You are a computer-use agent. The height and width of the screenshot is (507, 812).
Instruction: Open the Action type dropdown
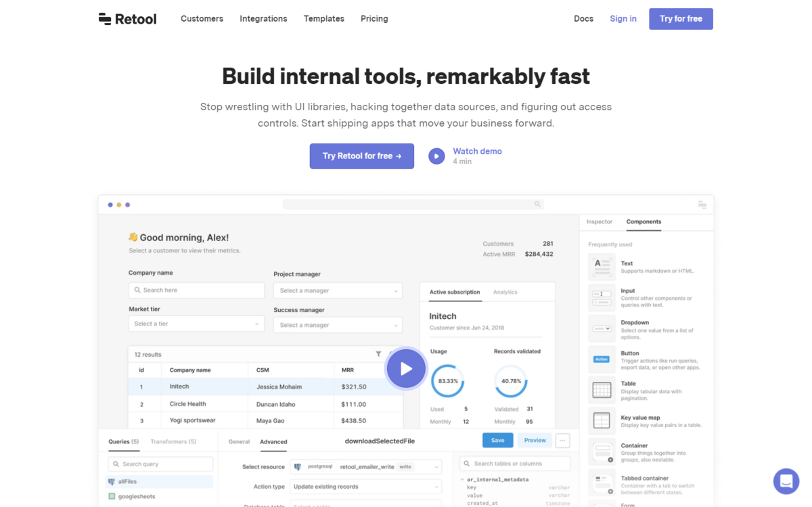(366, 487)
